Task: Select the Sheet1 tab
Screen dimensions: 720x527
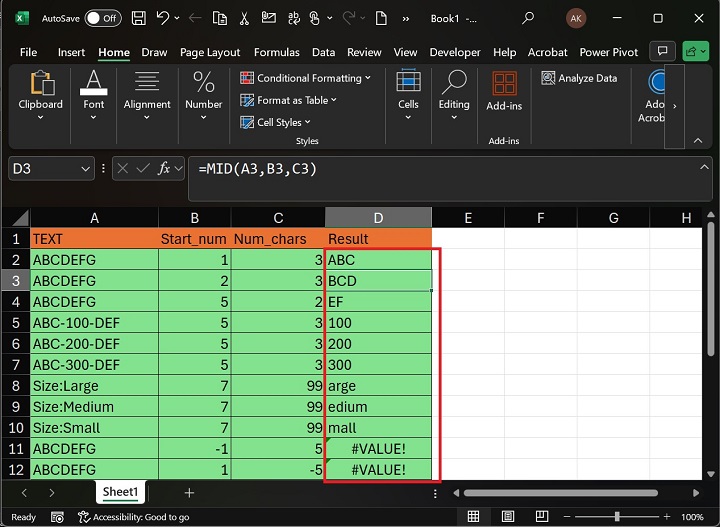Action: (120, 492)
